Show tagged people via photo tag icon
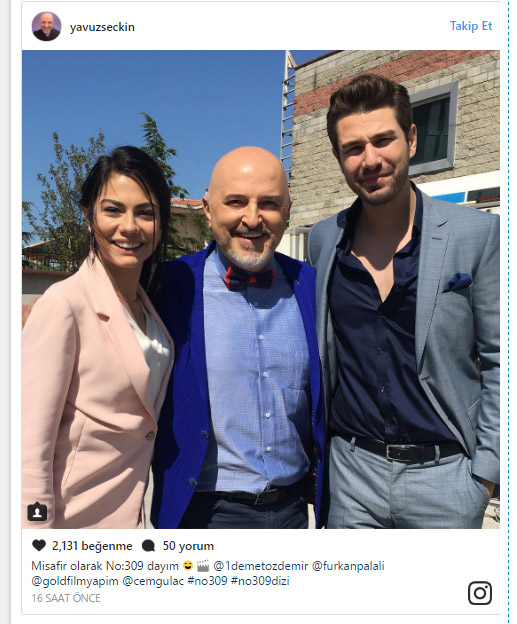The width and height of the screenshot is (517, 624). click(x=37, y=512)
